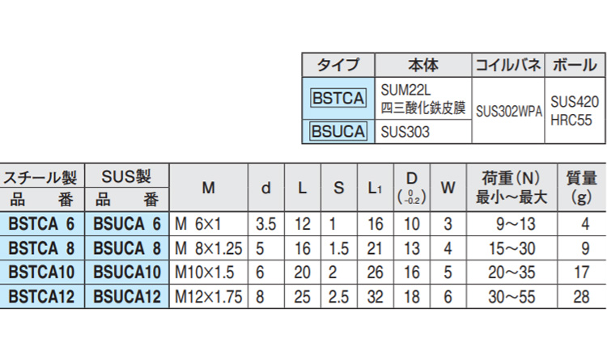Click the SUS製 header cell

[127, 176]
